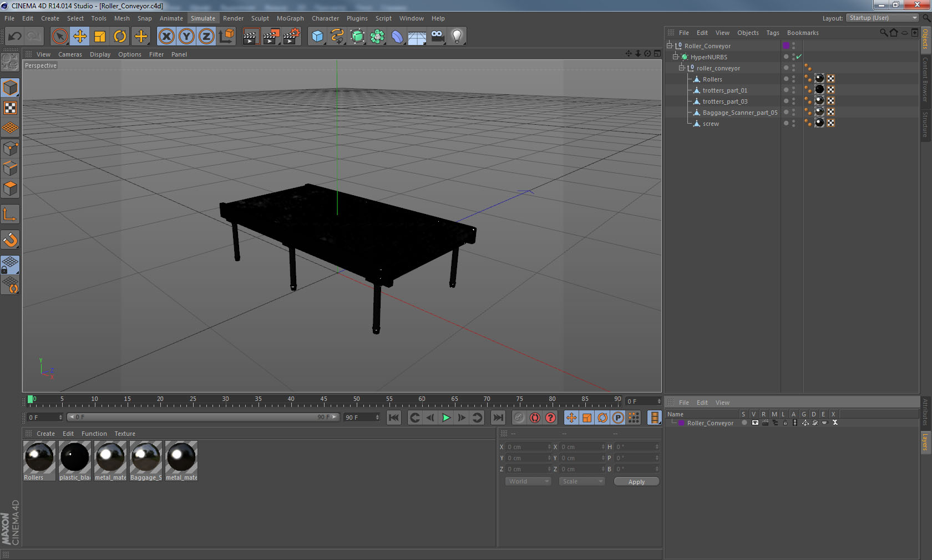
Task: Toggle X axis lock
Action: pos(166,37)
